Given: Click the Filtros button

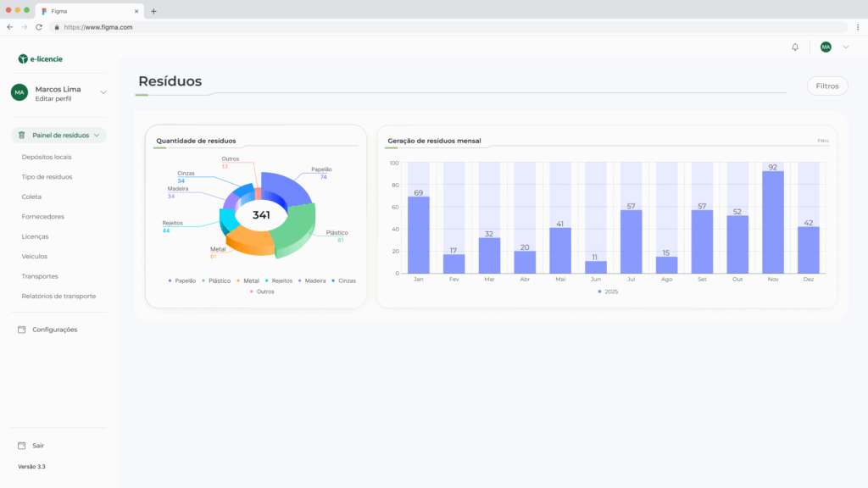Looking at the screenshot, I should pos(826,86).
